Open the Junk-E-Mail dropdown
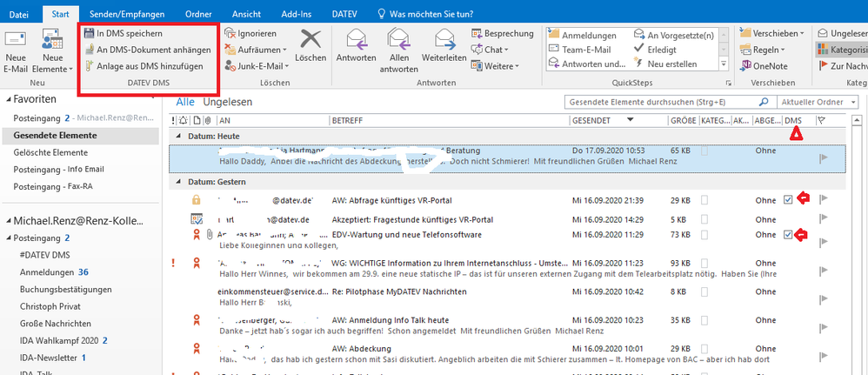 point(256,66)
